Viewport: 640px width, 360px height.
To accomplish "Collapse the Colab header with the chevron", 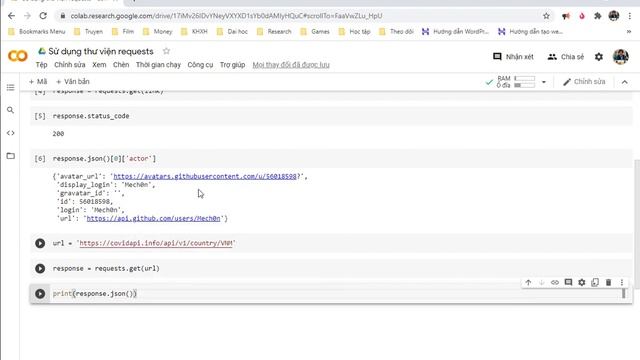I will click(x=624, y=82).
